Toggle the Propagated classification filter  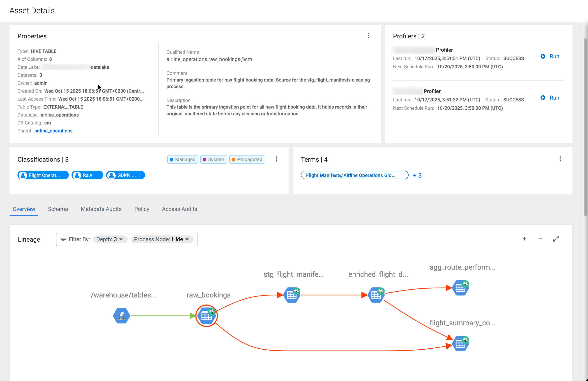(x=247, y=159)
